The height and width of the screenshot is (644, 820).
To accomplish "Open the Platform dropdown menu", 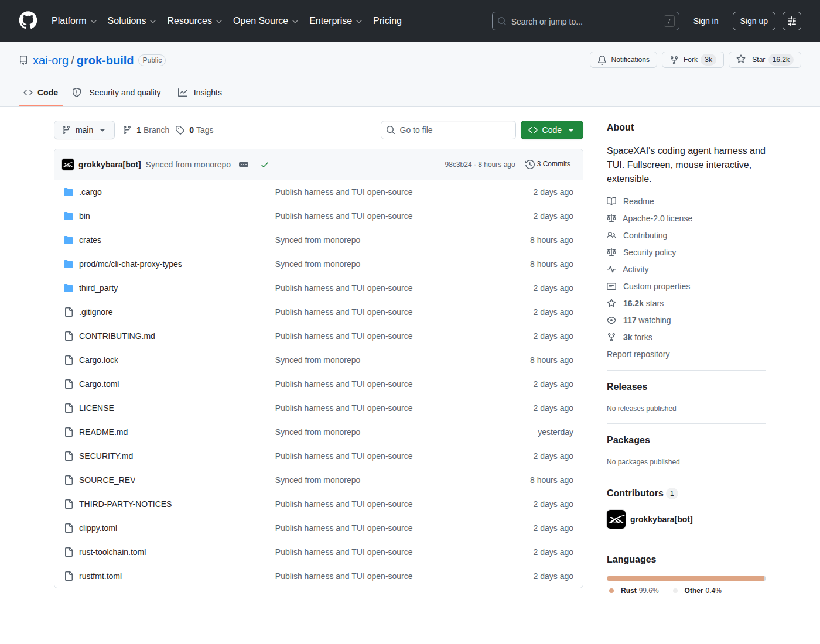I will [74, 21].
